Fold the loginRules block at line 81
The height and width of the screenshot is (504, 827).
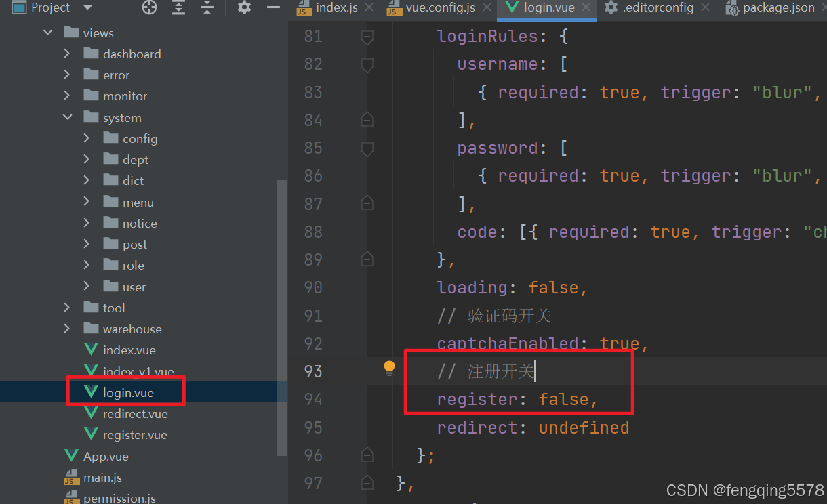(x=367, y=37)
